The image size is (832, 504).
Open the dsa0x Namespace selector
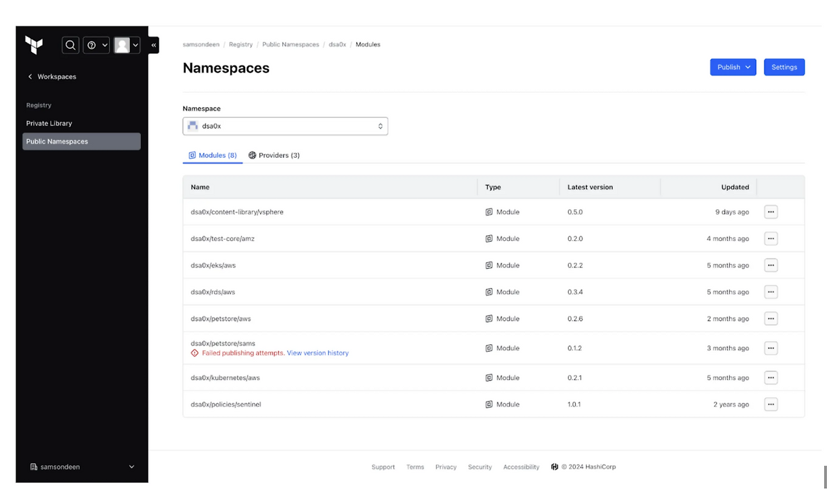(285, 126)
